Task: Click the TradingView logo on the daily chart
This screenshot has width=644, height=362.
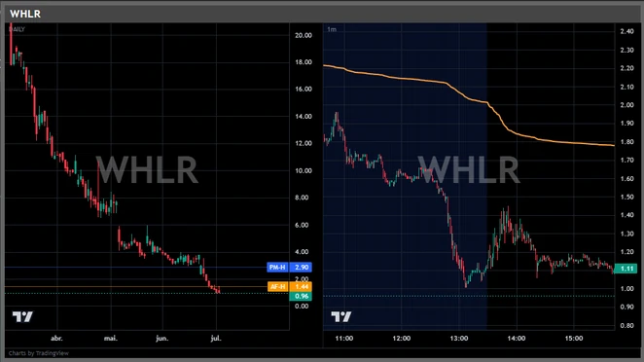Action: pos(22,316)
